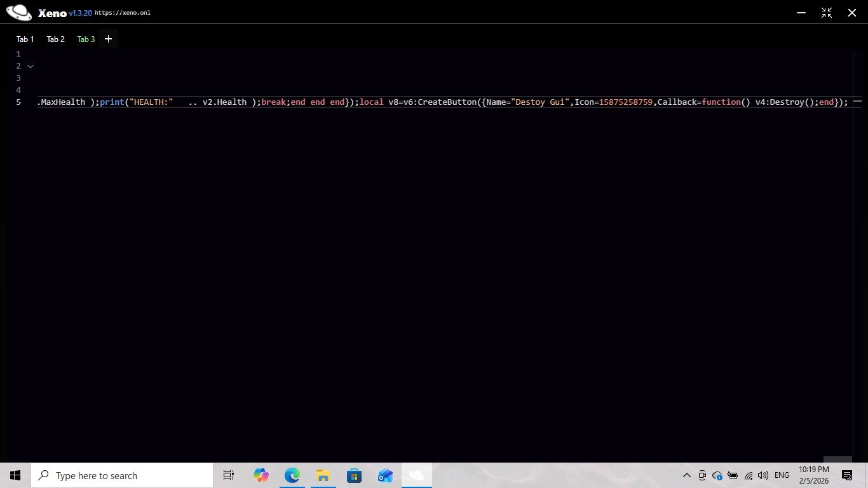Open File Explorer from the taskbar
Screen dimensions: 868x488
click(323, 475)
